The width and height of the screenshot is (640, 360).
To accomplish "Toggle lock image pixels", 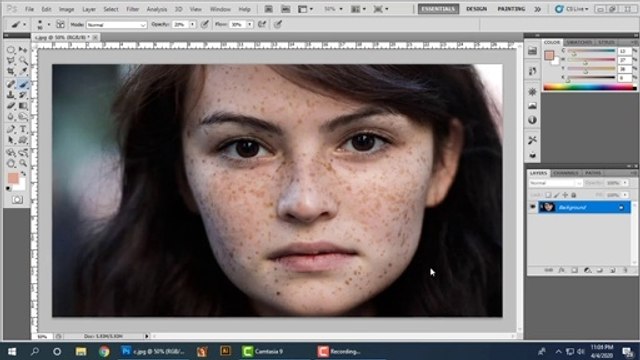I will click(557, 195).
